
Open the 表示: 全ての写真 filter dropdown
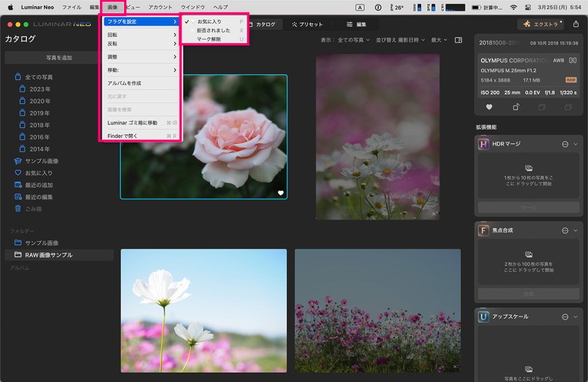point(345,40)
